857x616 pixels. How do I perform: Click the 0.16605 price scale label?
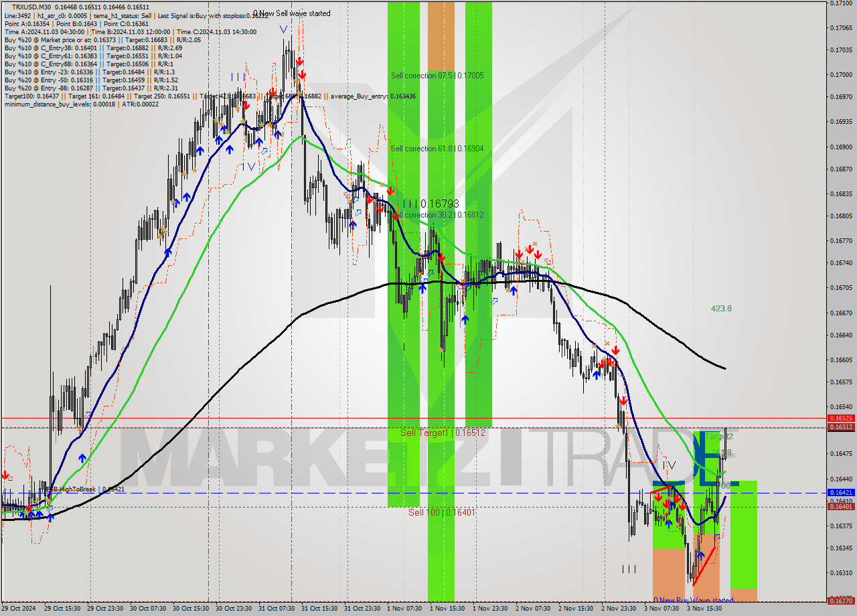pos(841,360)
